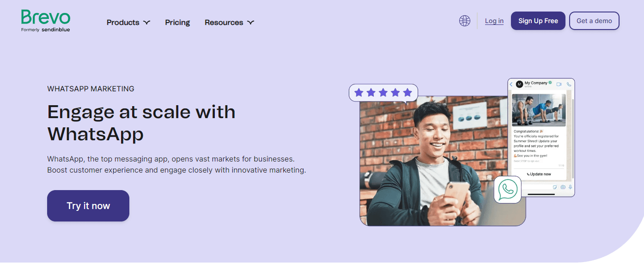Click the video call icon in chat mockup
The width and height of the screenshot is (644, 275).
click(559, 84)
